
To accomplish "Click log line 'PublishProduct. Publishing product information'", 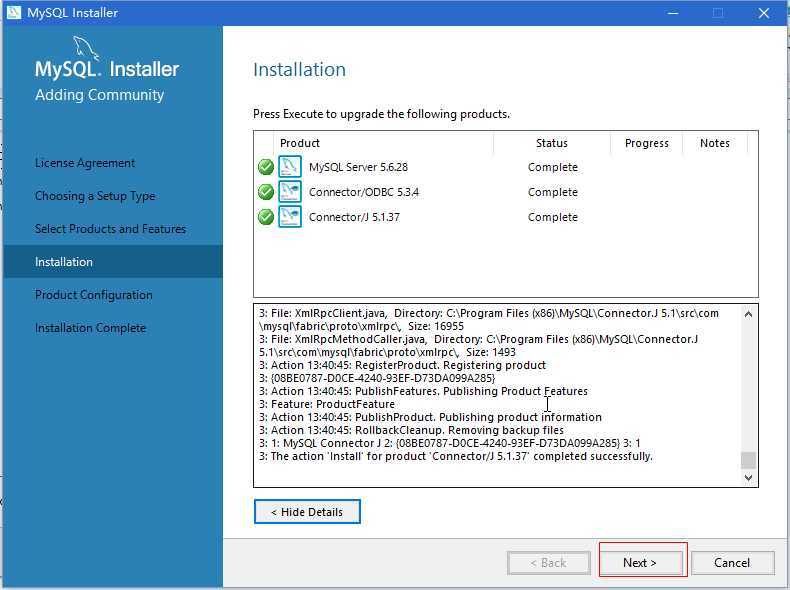I will click(430, 417).
